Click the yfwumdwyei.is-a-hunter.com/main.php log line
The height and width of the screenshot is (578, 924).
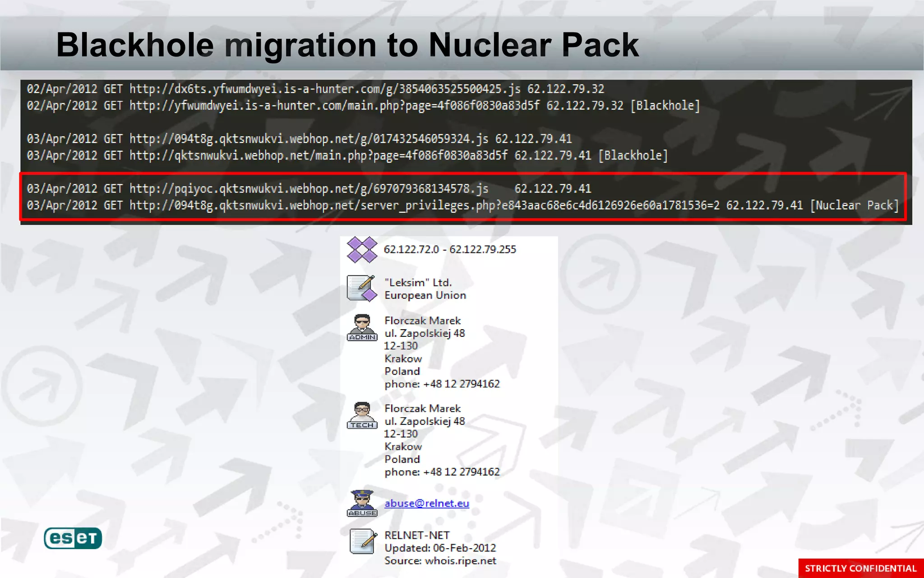coord(363,106)
